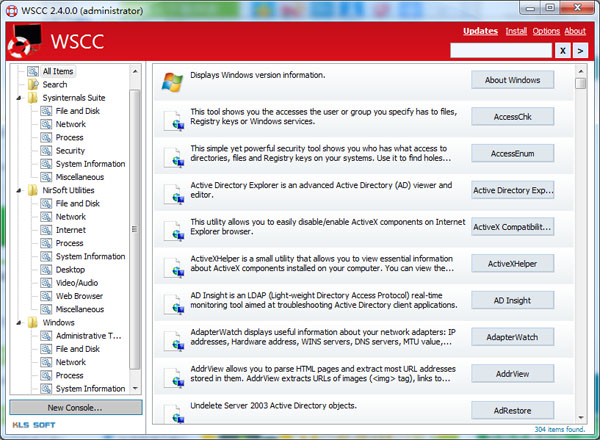Viewport: 600px width, 440px height.
Task: Select Miscellaneous under Sysinternals Suite
Action: pyautogui.click(x=80, y=177)
